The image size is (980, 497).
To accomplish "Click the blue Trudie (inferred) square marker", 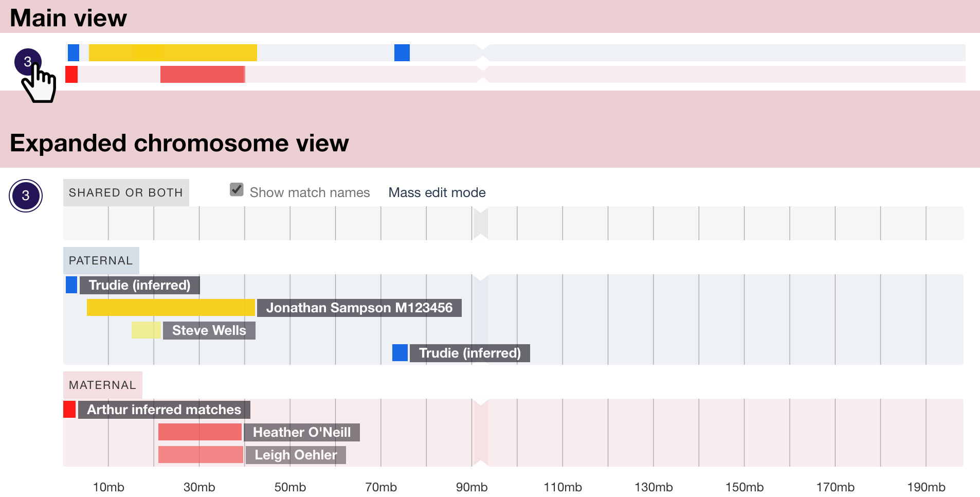I will click(71, 285).
